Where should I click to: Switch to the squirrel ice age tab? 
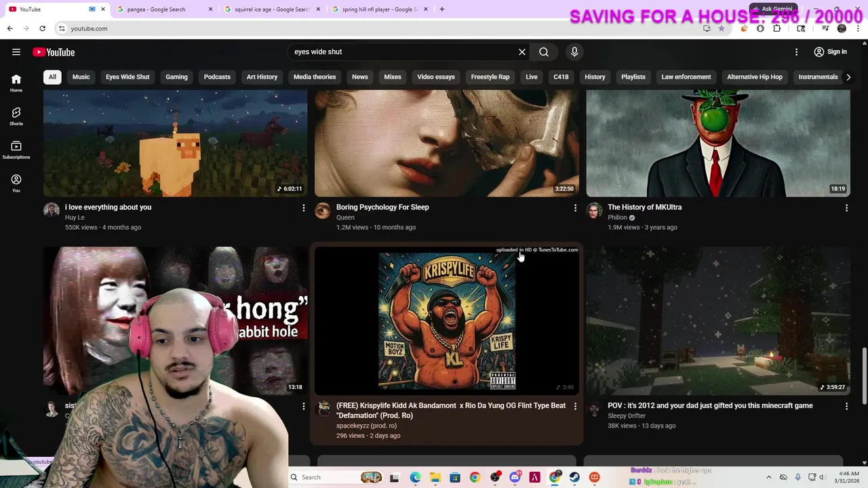tap(271, 9)
